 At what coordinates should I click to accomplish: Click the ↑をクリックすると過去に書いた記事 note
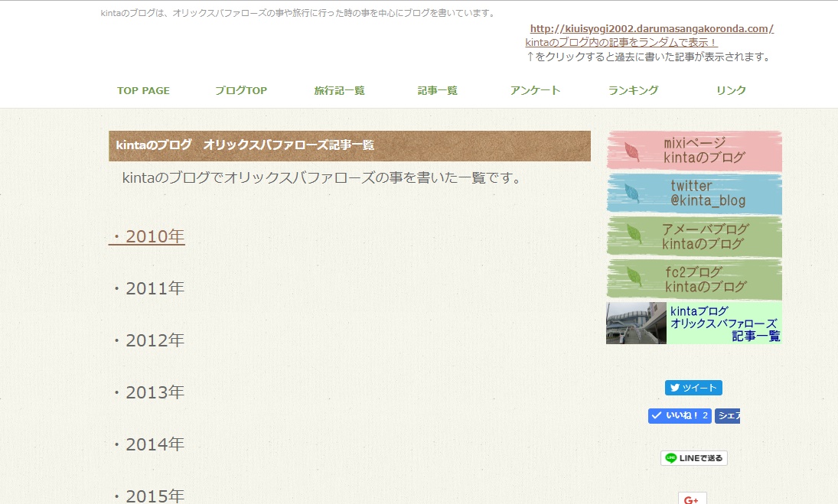point(648,57)
